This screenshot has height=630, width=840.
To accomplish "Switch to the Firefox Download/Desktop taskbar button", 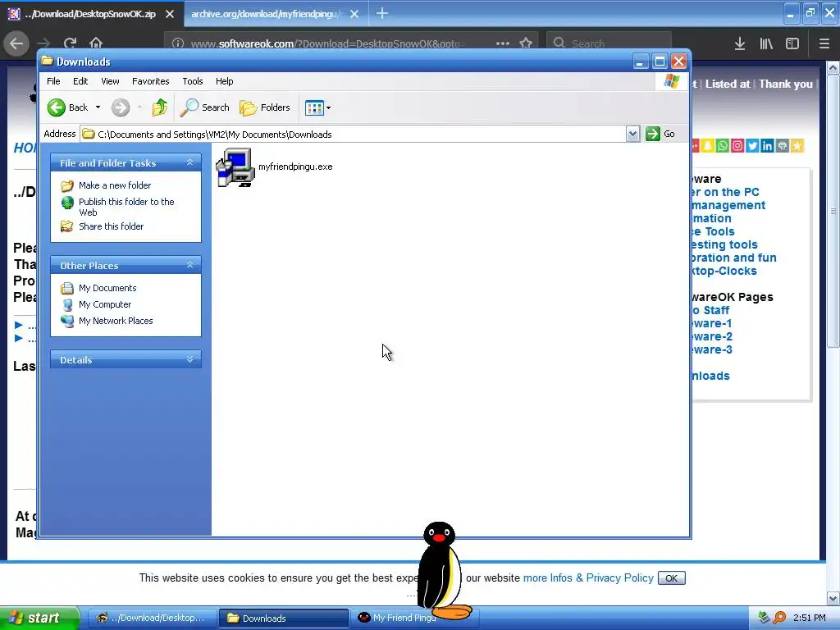I will (152, 618).
